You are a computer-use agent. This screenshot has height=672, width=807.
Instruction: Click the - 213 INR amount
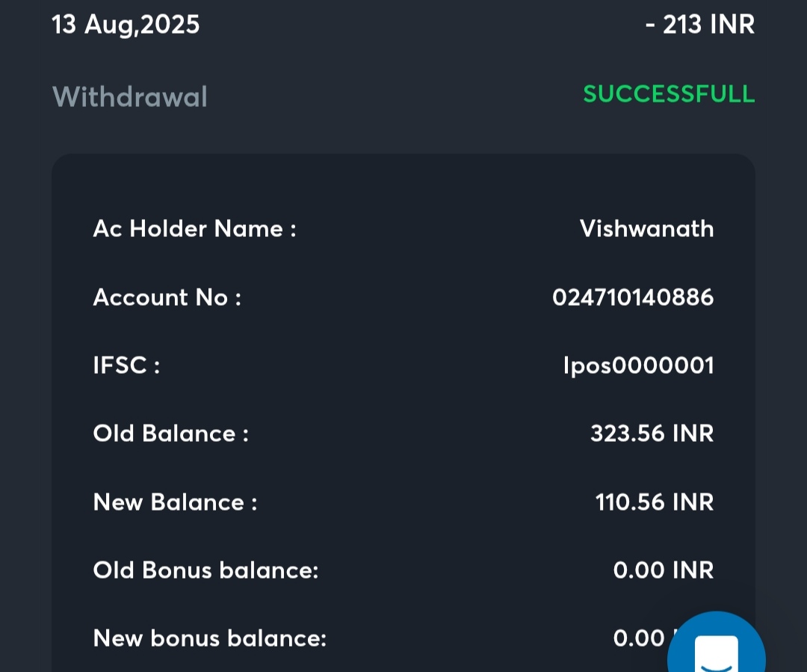coord(700,25)
